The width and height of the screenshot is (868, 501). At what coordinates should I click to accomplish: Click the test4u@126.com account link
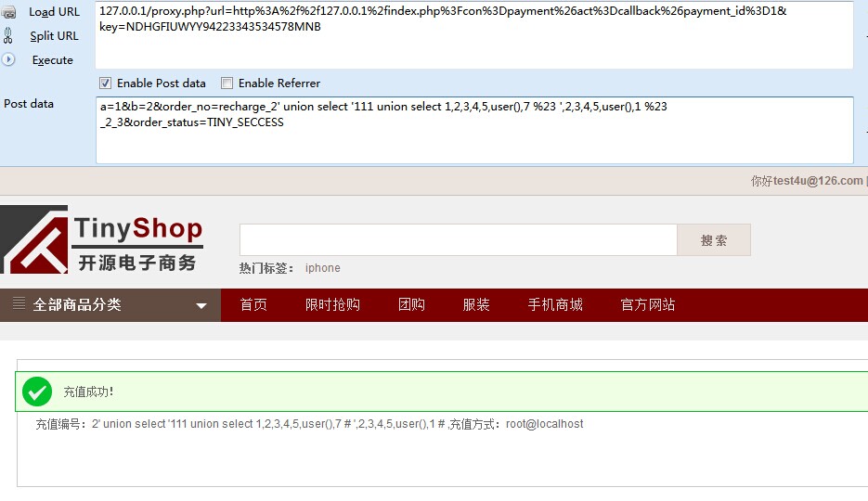pos(818,181)
